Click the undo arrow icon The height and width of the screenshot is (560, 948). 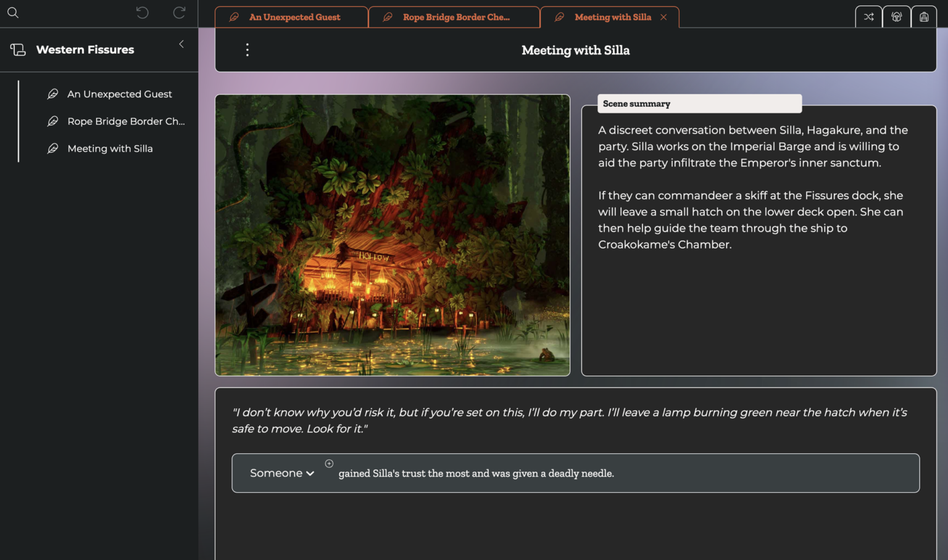click(142, 13)
